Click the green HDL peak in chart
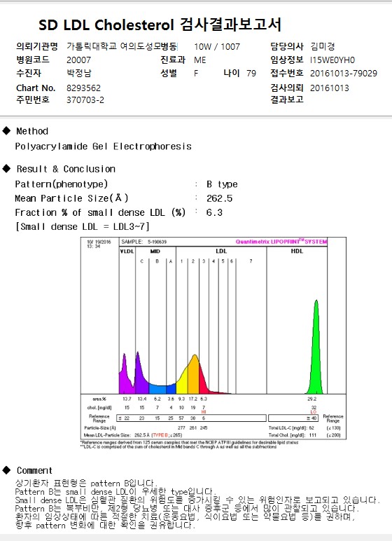Screen dimensions: 392x541 tap(316, 348)
